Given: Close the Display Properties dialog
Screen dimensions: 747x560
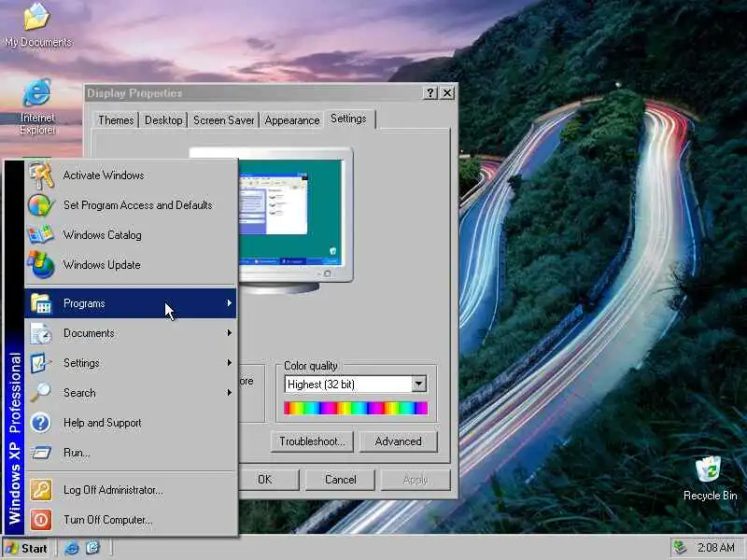Looking at the screenshot, I should [447, 92].
